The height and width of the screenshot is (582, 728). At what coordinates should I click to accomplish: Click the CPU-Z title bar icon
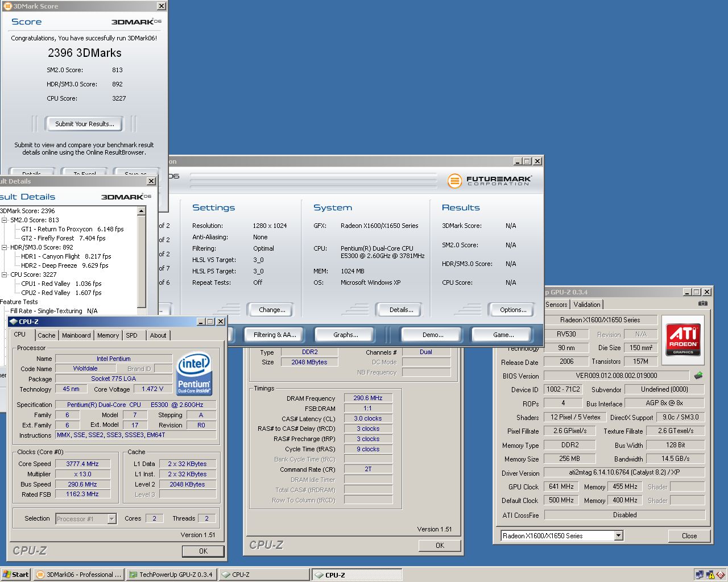coord(14,322)
